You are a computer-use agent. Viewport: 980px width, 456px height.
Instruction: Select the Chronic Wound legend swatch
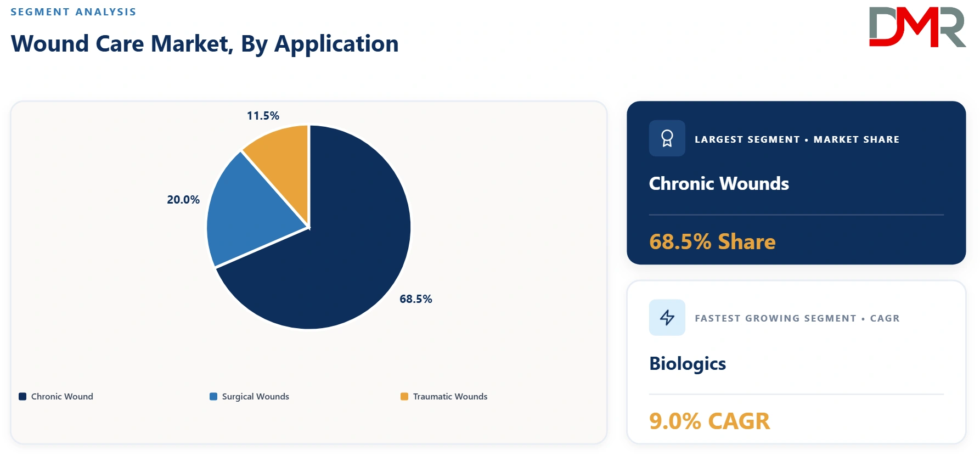coord(22,396)
